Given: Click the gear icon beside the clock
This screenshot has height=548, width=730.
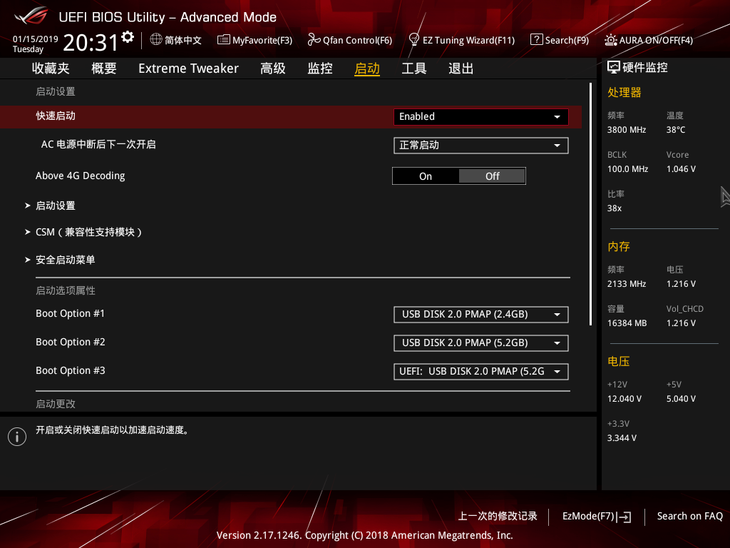Looking at the screenshot, I should click(x=128, y=37).
